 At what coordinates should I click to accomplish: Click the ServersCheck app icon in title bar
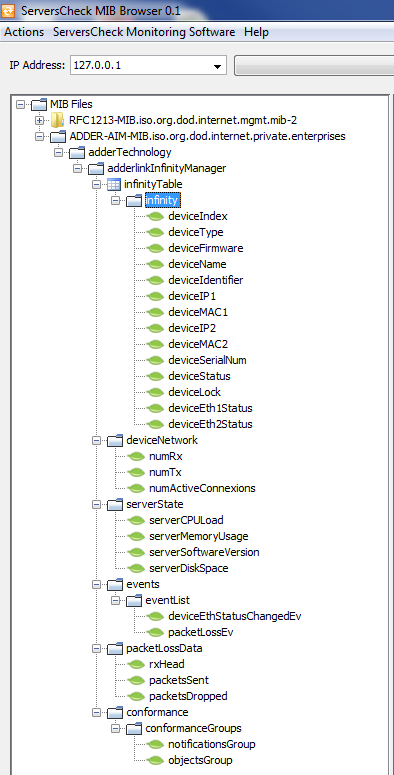coord(8,10)
